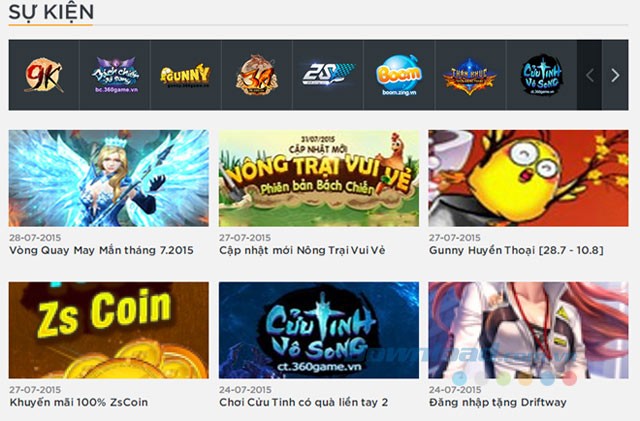Click the Zs Coin gold coins banner
This screenshot has height=421, width=640.
tap(109, 330)
